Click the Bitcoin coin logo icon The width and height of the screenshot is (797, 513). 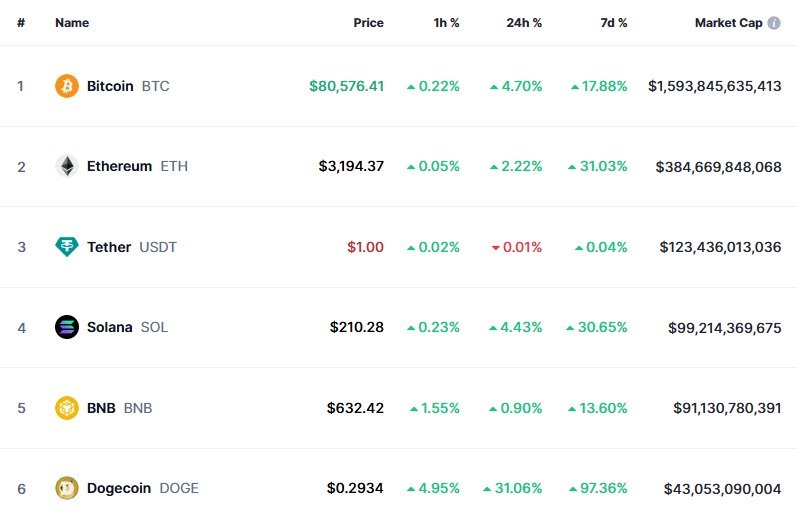[67, 86]
